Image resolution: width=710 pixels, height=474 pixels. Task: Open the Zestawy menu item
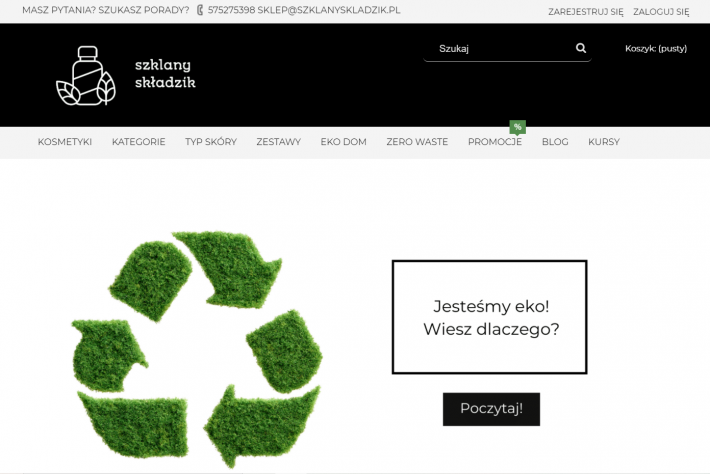point(278,142)
